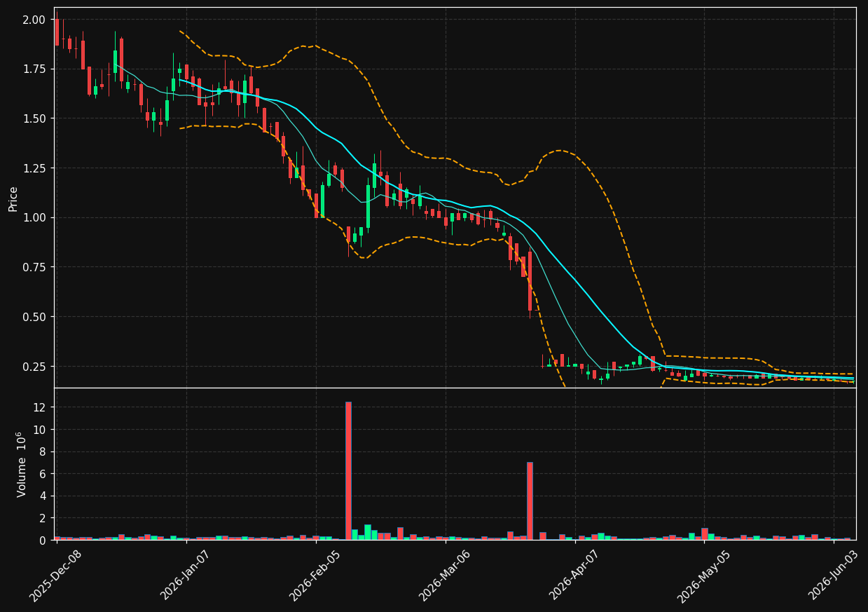Image resolution: width=868 pixels, height=612 pixels.
Task: Click the second-tallest volume bar near 7 million
Action: pos(530,501)
